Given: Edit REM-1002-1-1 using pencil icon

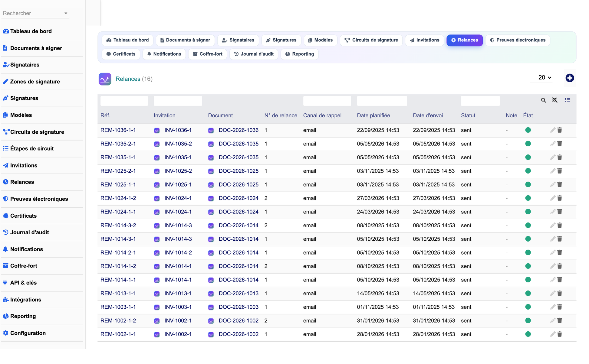Looking at the screenshot, I should [553, 334].
